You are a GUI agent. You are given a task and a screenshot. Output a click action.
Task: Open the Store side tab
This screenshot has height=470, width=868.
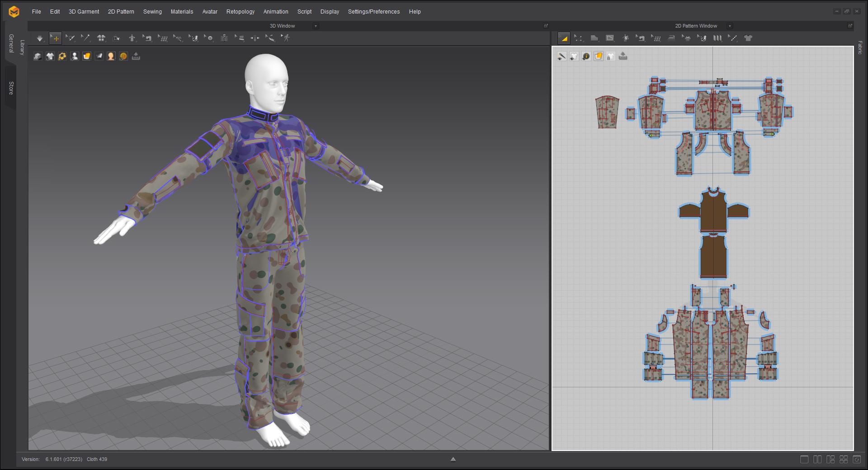[11, 88]
